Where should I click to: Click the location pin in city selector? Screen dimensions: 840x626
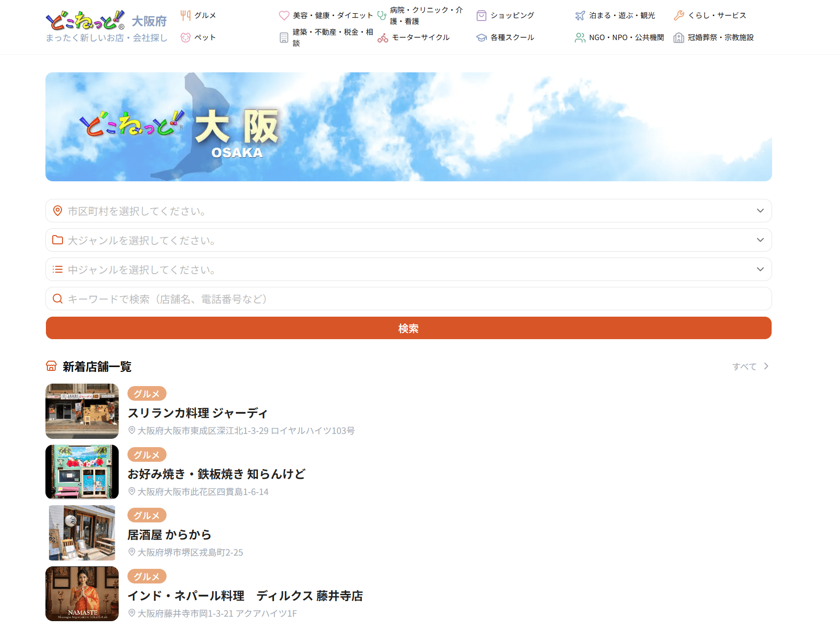pyautogui.click(x=58, y=211)
